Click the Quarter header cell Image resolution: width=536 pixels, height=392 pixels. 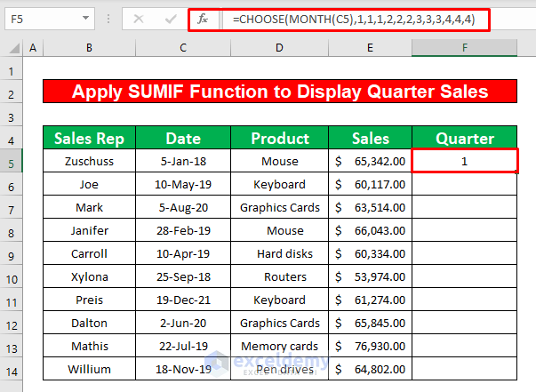[465, 138]
